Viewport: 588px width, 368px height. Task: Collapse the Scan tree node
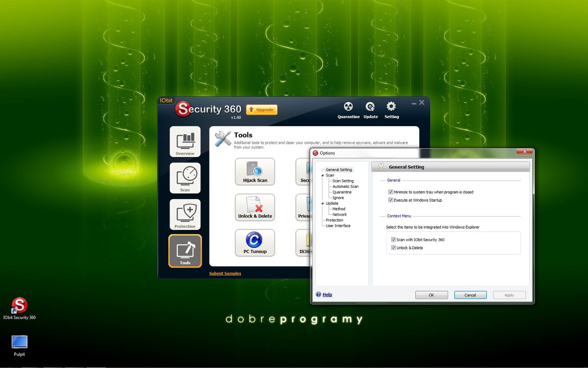[x=322, y=175]
